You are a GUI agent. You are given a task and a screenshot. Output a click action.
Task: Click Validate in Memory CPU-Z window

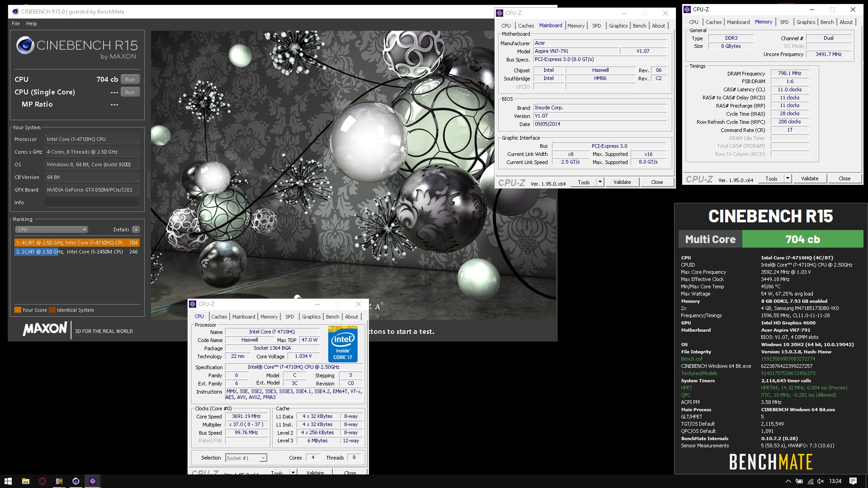[x=810, y=178]
